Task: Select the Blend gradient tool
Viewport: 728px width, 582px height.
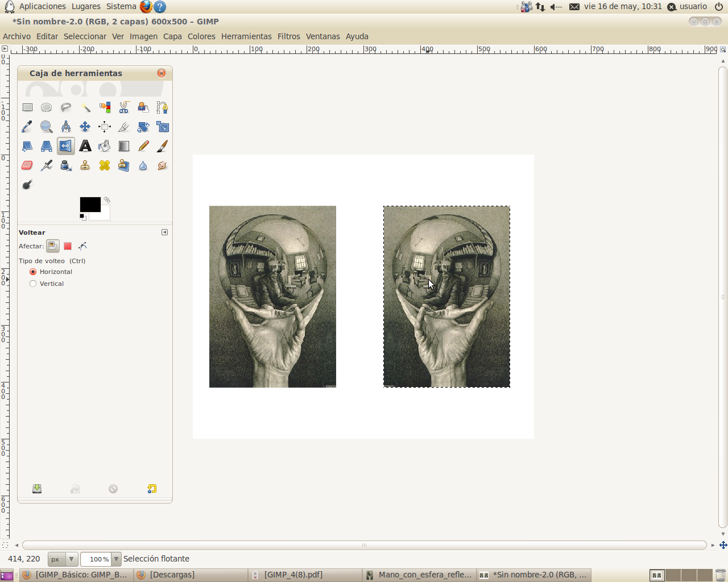Action: (x=123, y=146)
